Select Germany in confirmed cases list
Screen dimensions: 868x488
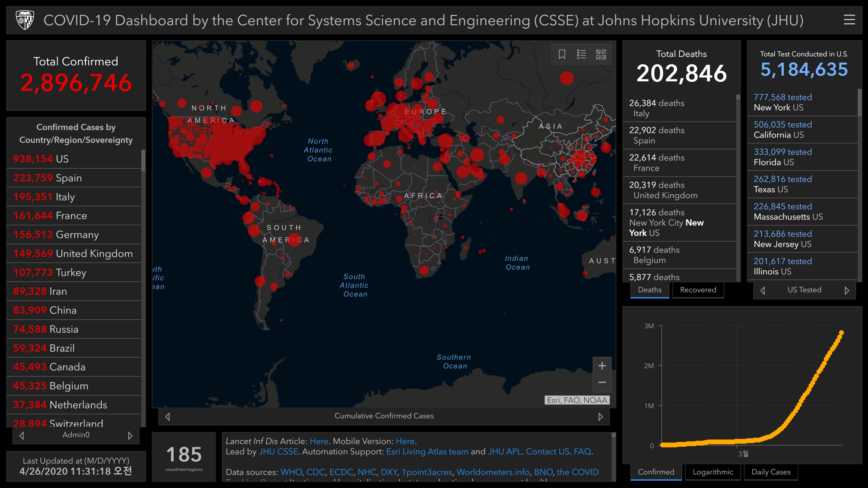74,235
